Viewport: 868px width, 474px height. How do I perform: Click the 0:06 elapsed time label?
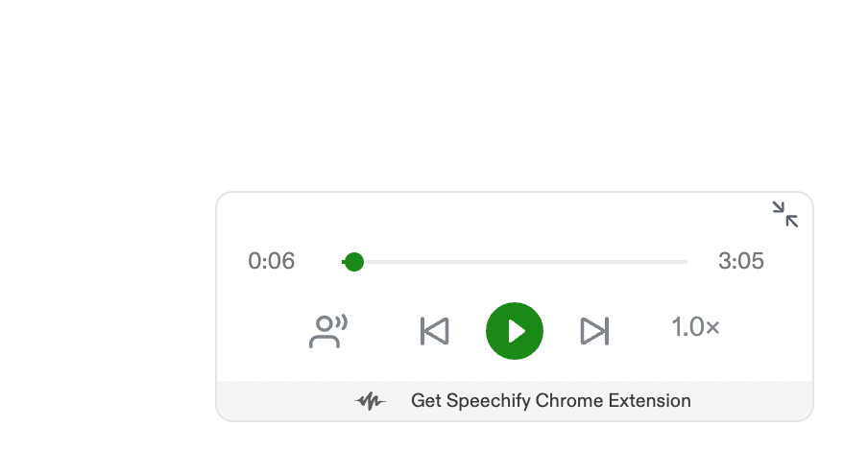[x=272, y=262]
